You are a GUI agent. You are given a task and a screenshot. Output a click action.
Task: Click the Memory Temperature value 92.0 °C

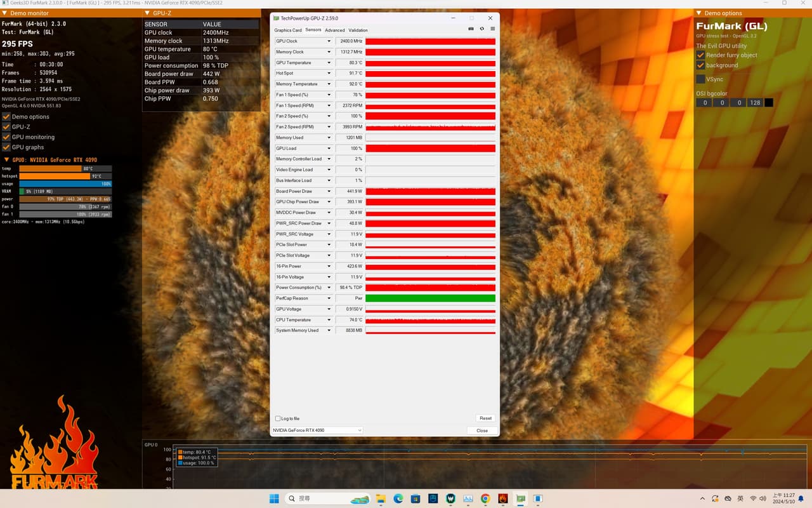355,84
